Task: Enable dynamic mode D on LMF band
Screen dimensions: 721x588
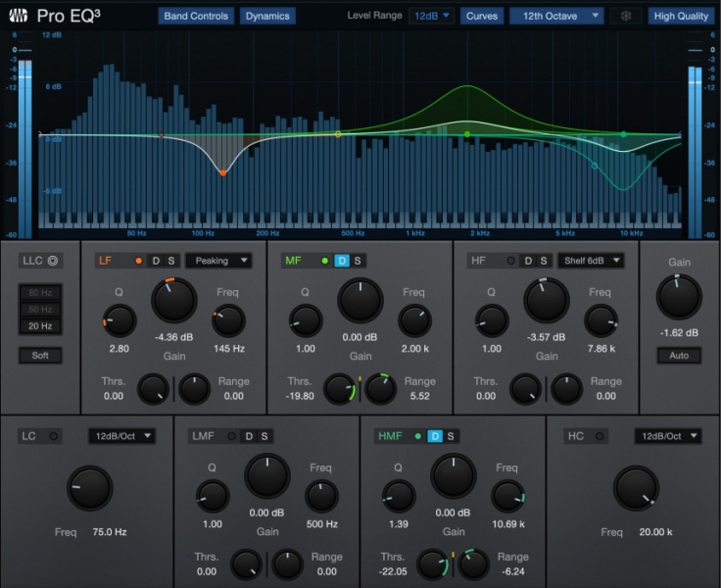Action: point(249,436)
